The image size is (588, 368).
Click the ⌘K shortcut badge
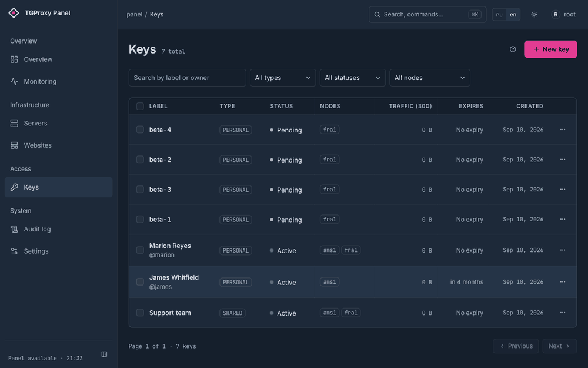(x=475, y=15)
